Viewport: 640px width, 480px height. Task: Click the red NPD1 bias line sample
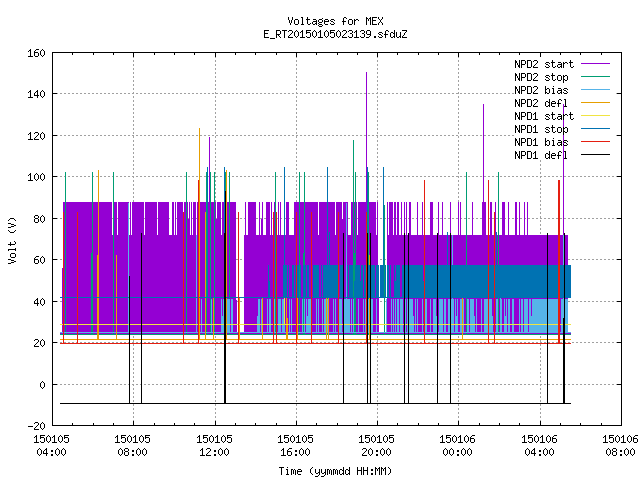(595, 142)
